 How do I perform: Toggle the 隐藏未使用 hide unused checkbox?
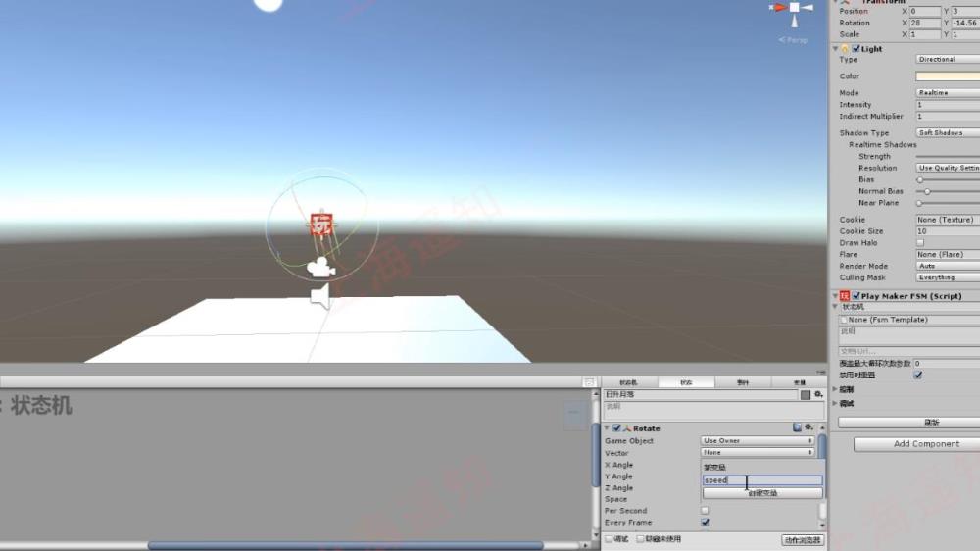[x=640, y=539]
